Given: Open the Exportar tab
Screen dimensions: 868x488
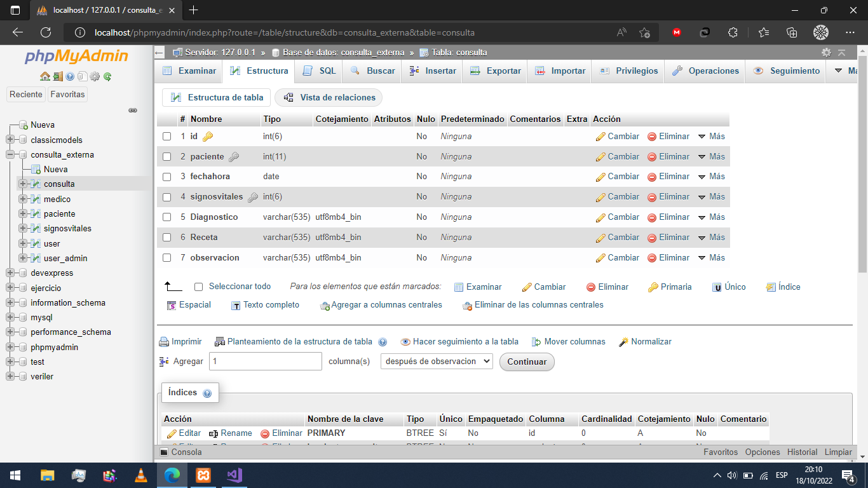Looking at the screenshot, I should point(496,71).
